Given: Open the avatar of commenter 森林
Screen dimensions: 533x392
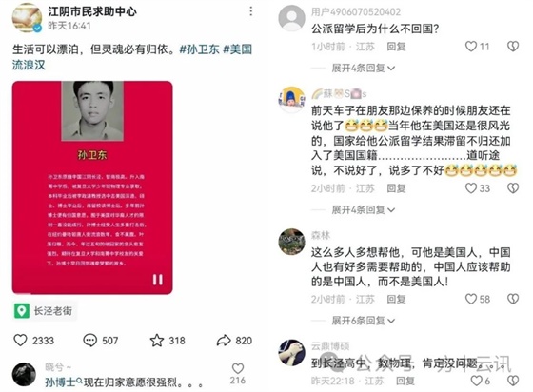Looking at the screenshot, I should (x=291, y=242).
